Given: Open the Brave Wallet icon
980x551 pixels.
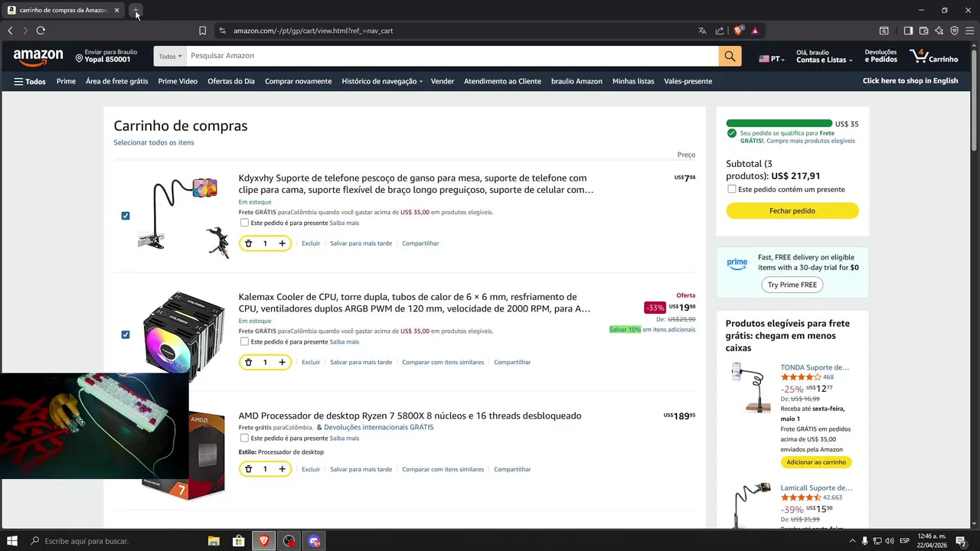Looking at the screenshot, I should click(923, 31).
